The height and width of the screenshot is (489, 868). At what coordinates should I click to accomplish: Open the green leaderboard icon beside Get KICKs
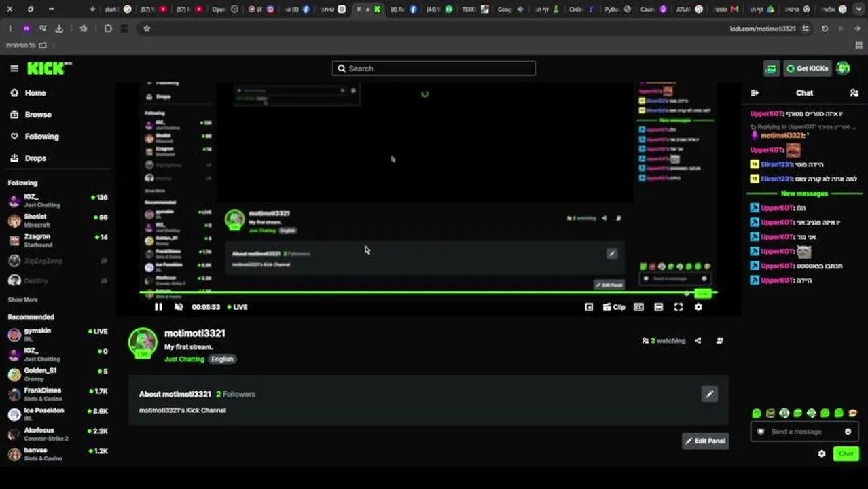point(771,68)
